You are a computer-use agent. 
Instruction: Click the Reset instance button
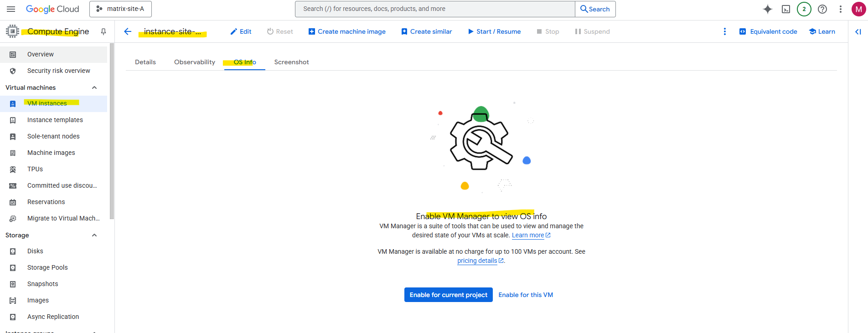pyautogui.click(x=280, y=31)
